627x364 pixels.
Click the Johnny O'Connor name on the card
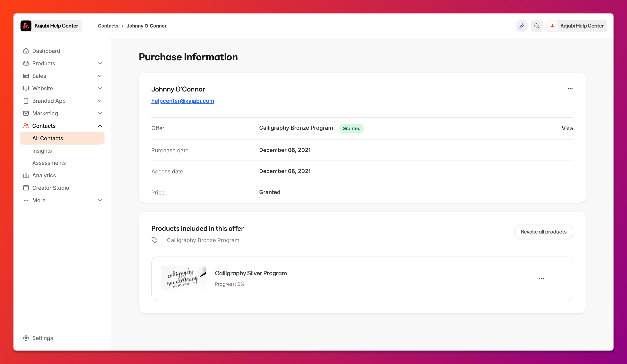(x=178, y=89)
